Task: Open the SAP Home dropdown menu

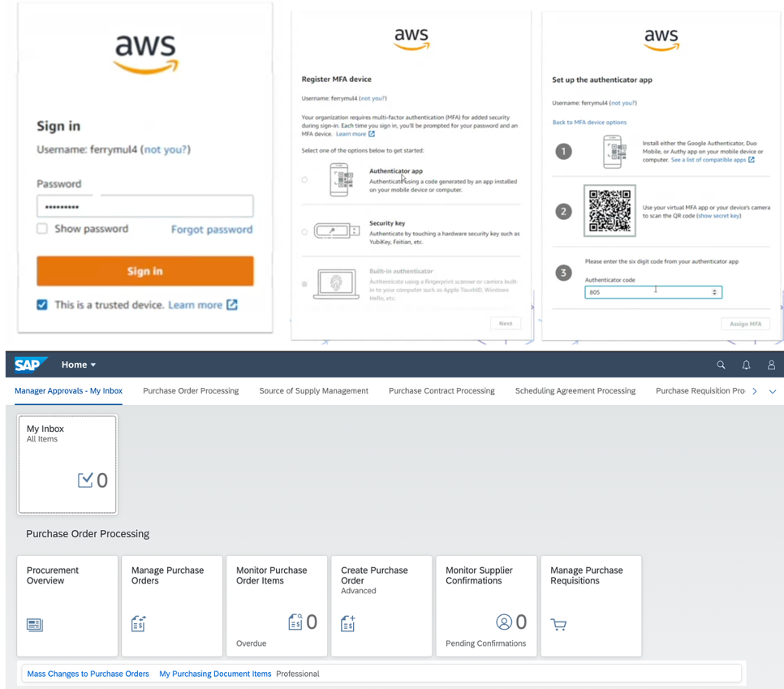Action: pyautogui.click(x=79, y=364)
